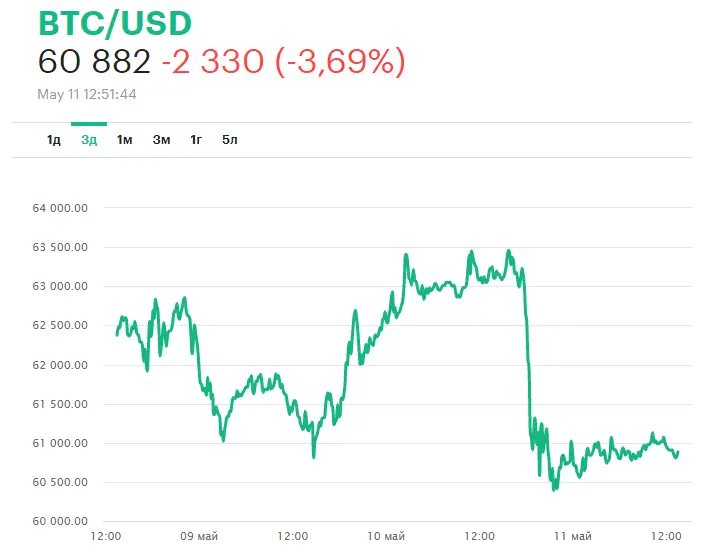Click the 09 май date marker
Viewport: 712px width, 557px height.
[x=200, y=536]
